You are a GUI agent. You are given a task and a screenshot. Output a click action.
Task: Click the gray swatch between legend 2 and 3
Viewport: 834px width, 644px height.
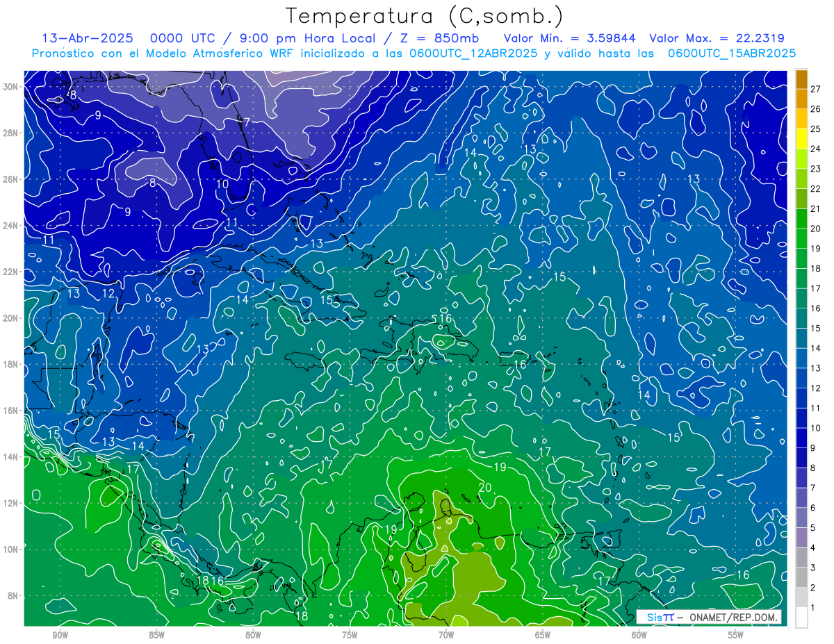pos(801,577)
